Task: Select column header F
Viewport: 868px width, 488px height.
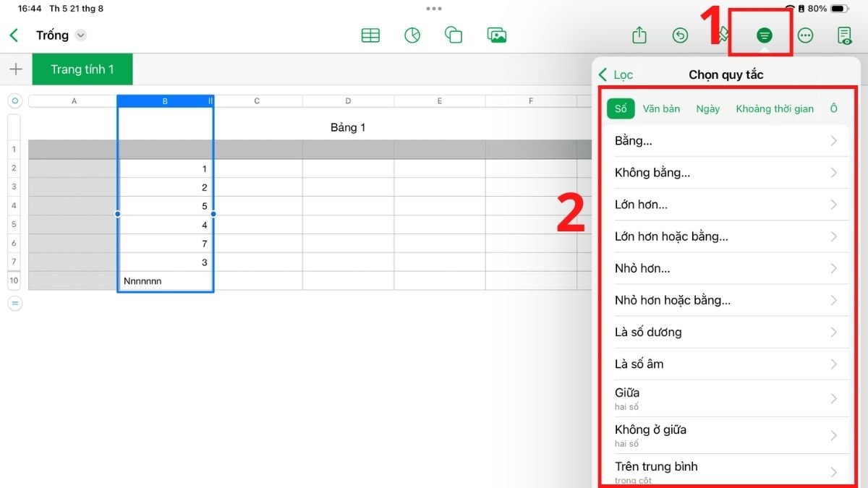Action: (x=531, y=101)
